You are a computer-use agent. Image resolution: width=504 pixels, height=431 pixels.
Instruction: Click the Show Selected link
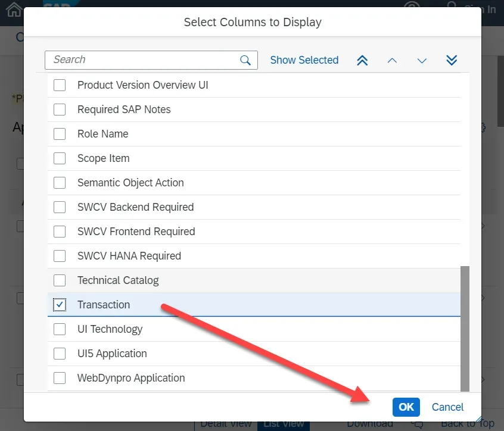(304, 60)
